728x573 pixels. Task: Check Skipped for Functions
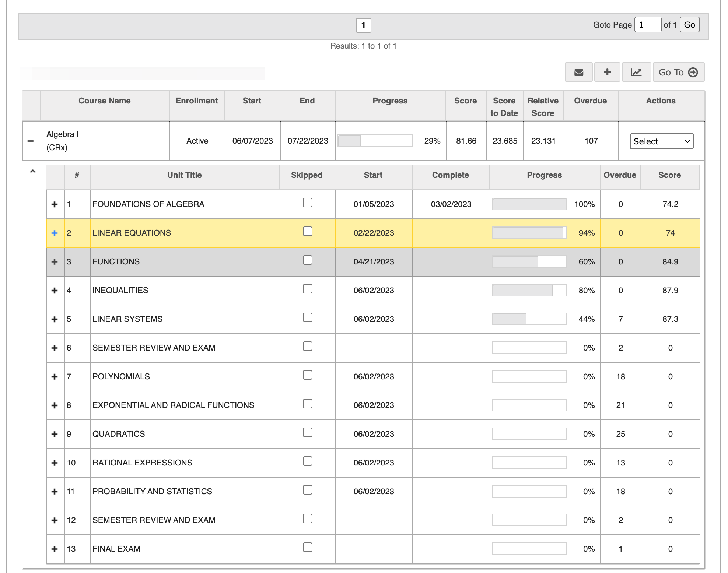pyautogui.click(x=308, y=260)
